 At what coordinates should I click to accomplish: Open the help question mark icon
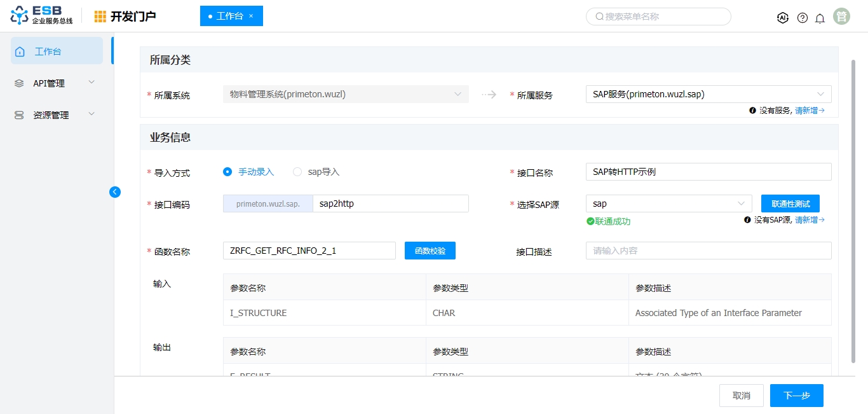pos(803,18)
